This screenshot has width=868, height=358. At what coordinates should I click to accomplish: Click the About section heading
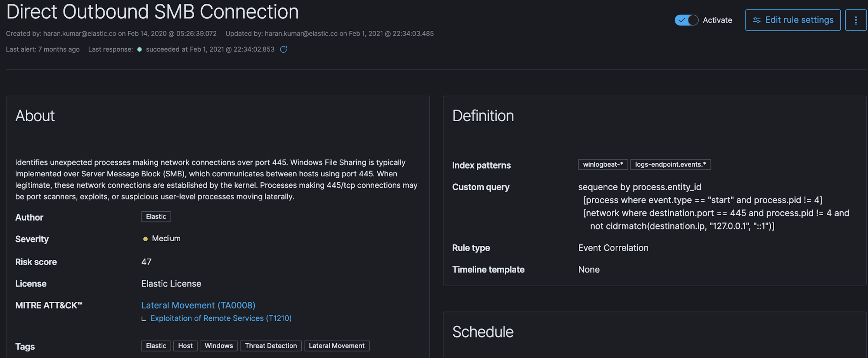[35, 116]
